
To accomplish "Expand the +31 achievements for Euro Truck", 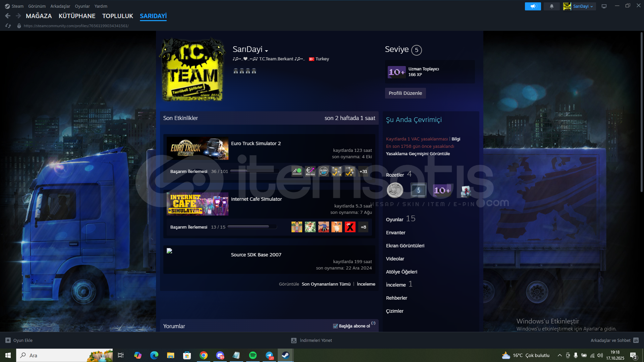I will click(x=363, y=171).
